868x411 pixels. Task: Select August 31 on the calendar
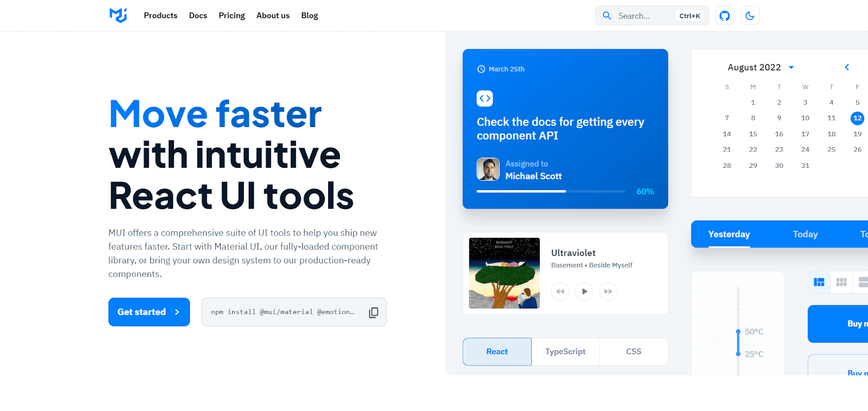805,165
